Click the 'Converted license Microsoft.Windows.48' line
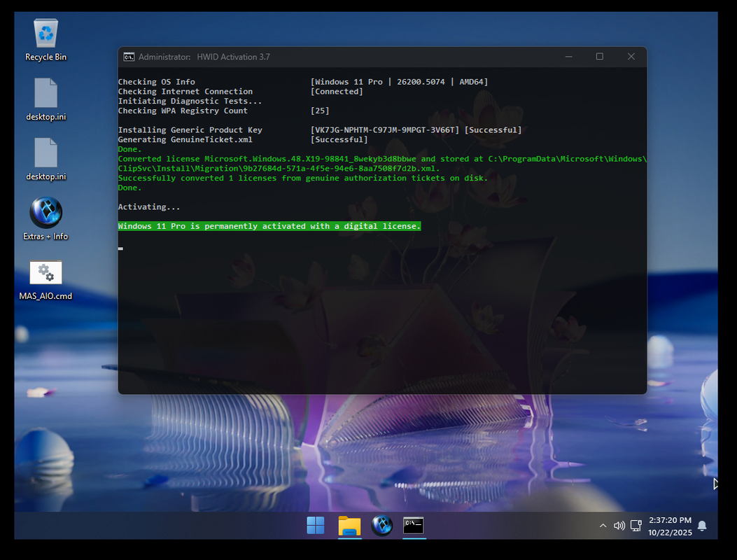Viewport: 737px width, 560px height. pos(382,159)
